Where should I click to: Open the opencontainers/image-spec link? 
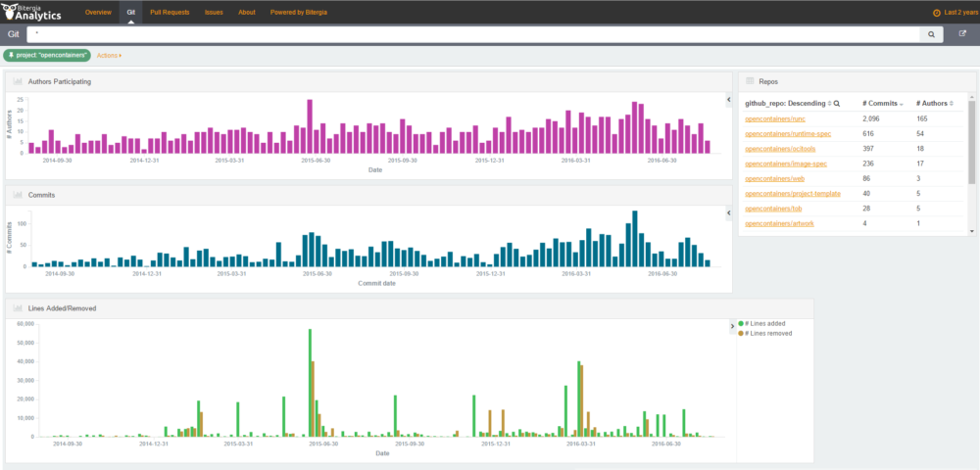click(x=786, y=164)
